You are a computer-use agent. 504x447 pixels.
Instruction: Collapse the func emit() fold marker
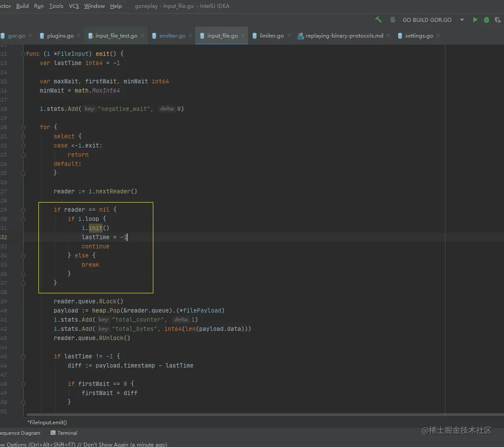(x=23, y=54)
